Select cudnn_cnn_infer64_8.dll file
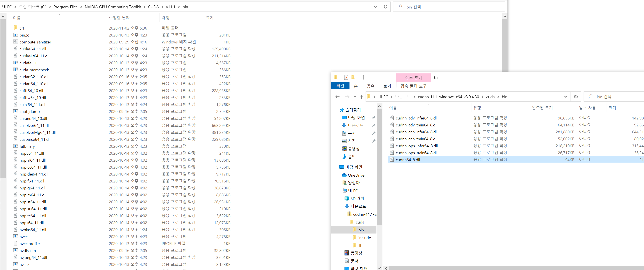Screen dimensions: 644x270 (x=416, y=132)
